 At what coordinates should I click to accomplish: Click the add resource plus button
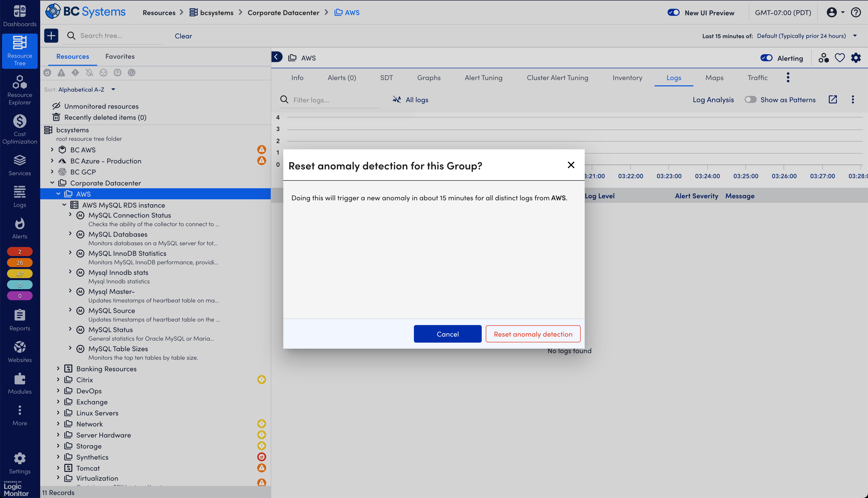coord(51,36)
